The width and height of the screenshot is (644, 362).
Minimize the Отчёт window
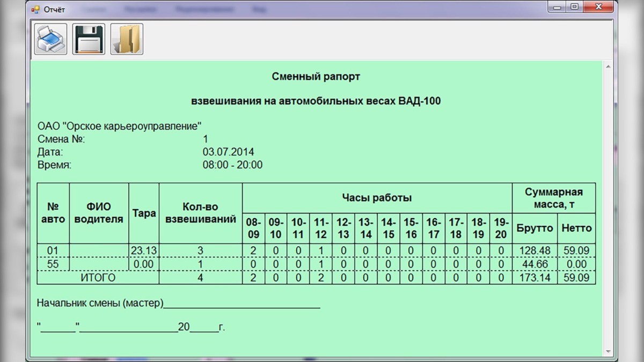point(558,8)
